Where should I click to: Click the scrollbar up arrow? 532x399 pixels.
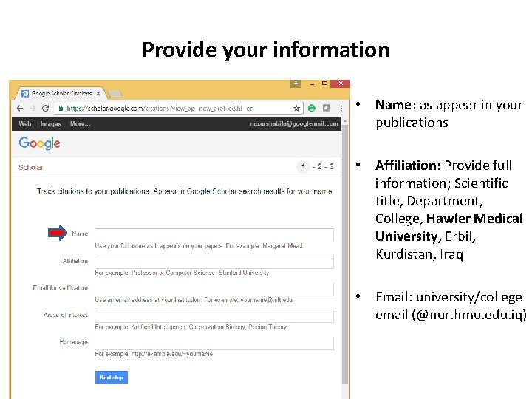coord(345,121)
